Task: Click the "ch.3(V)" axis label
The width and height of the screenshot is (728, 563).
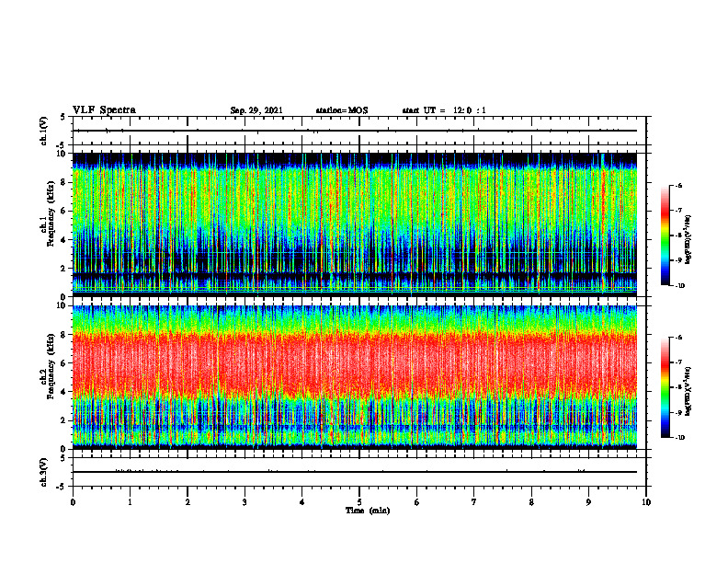Action: 44,472
